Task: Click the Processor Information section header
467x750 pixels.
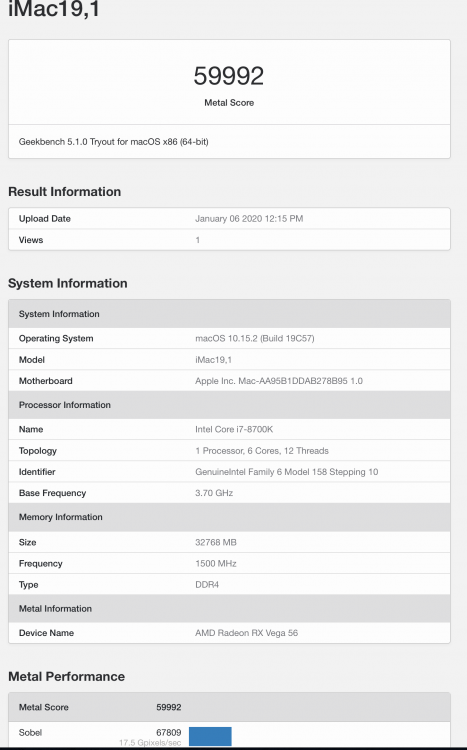Action: point(229,405)
